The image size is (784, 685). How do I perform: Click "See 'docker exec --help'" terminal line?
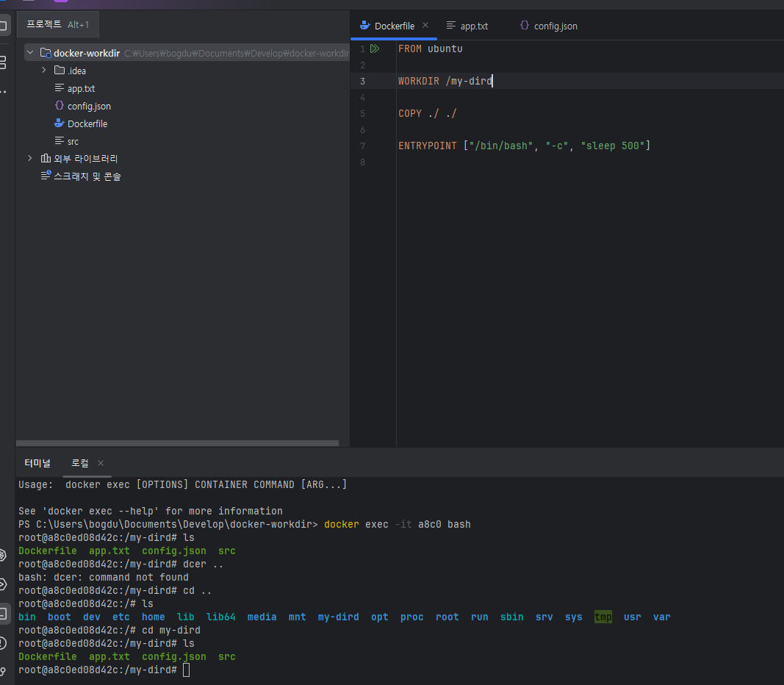tap(151, 511)
